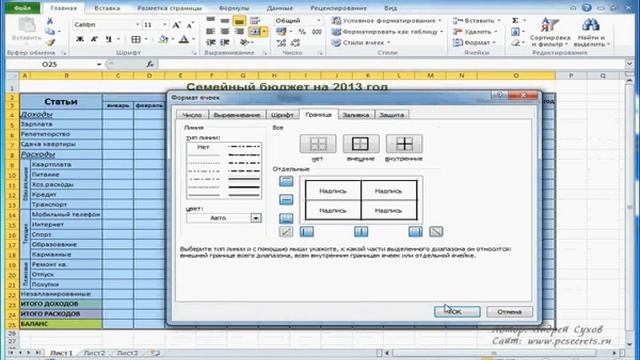
Task: Open the Файл menu tab
Action: point(22,8)
